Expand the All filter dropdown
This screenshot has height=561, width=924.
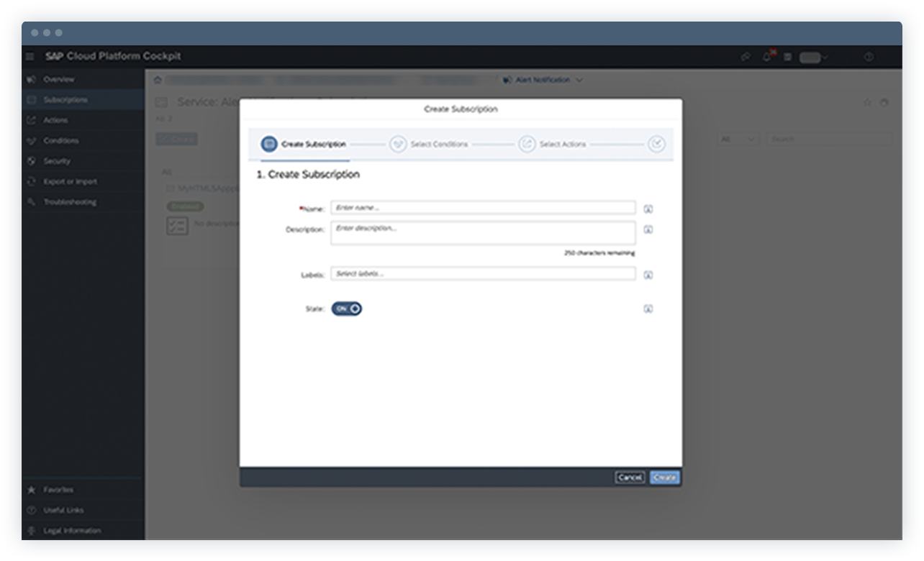click(x=736, y=139)
